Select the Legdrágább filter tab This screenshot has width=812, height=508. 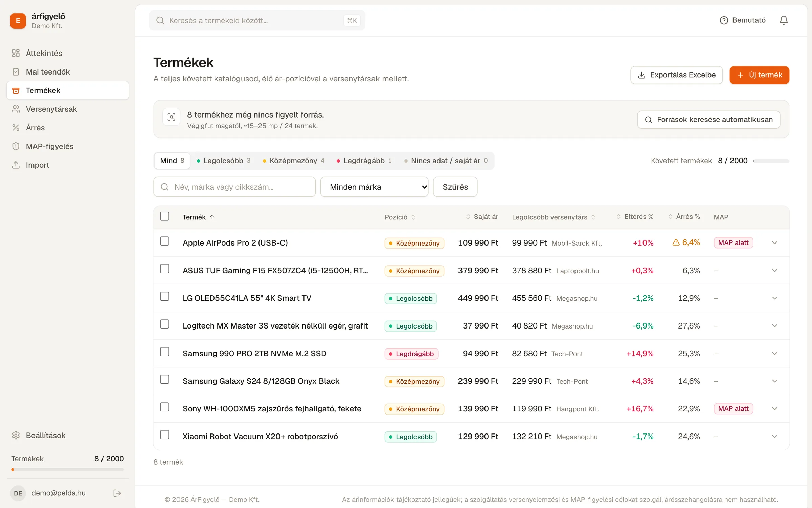point(364,161)
